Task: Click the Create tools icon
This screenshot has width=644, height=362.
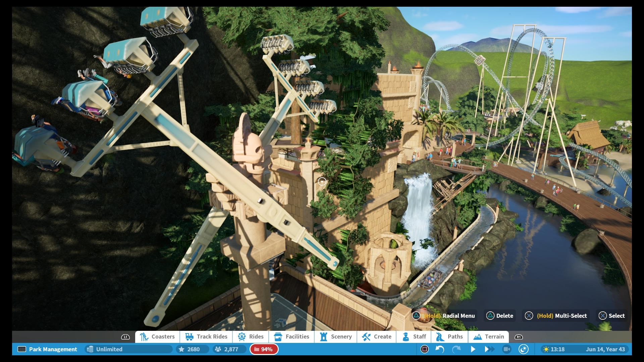Action: [x=366, y=337]
